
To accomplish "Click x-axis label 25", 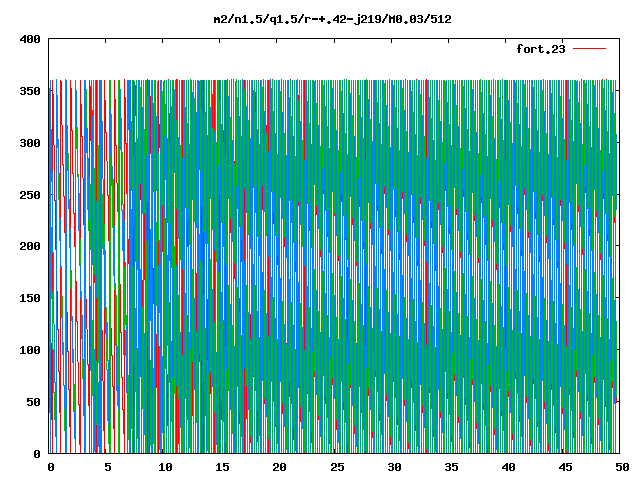I will click(x=337, y=467).
